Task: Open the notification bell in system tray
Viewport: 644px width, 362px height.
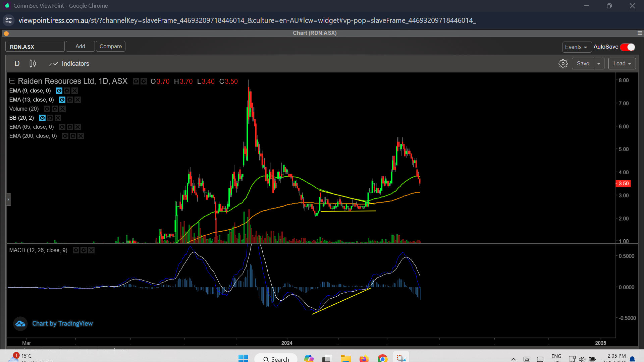Action: 632,359
